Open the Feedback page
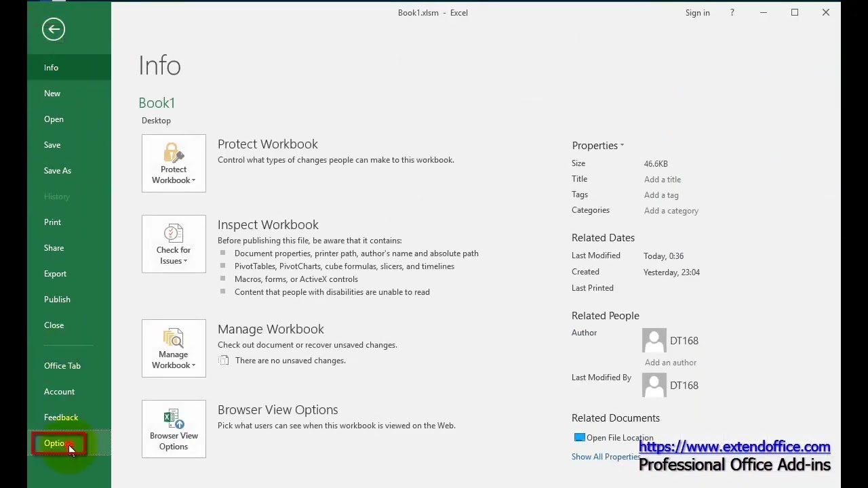Image resolution: width=868 pixels, height=488 pixels. (x=69, y=418)
